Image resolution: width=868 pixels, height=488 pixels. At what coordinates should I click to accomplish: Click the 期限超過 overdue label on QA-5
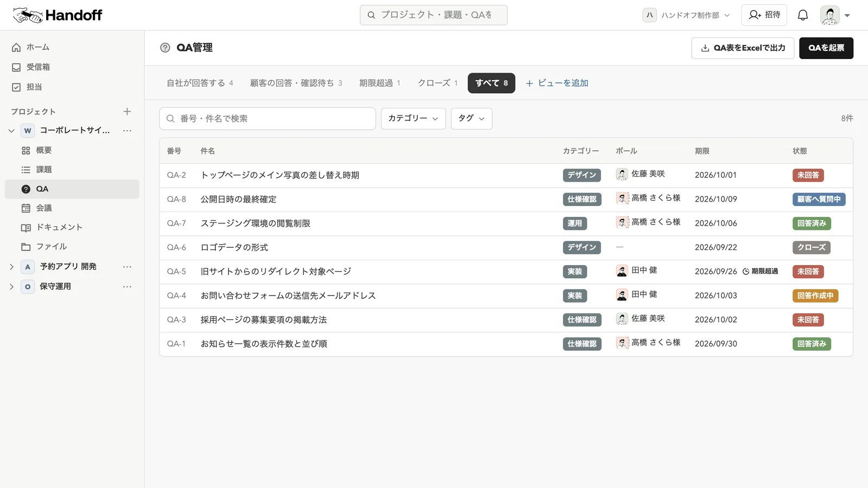(760, 271)
